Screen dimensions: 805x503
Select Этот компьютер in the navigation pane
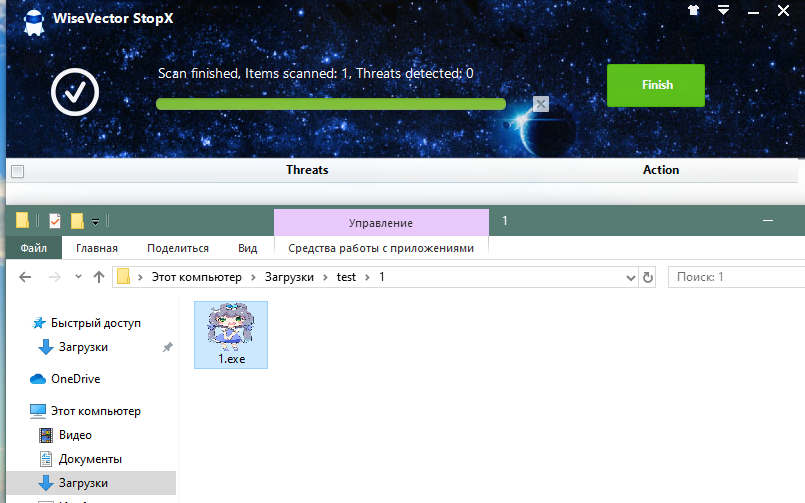[95, 411]
